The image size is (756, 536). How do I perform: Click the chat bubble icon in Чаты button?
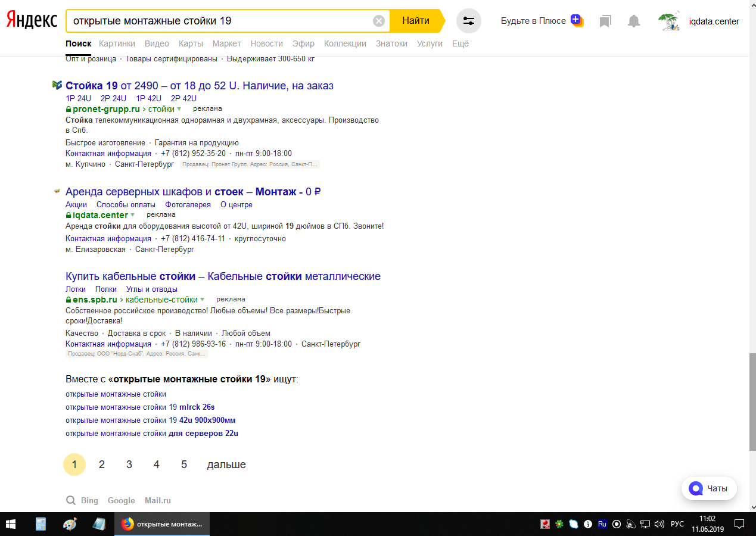(x=695, y=488)
